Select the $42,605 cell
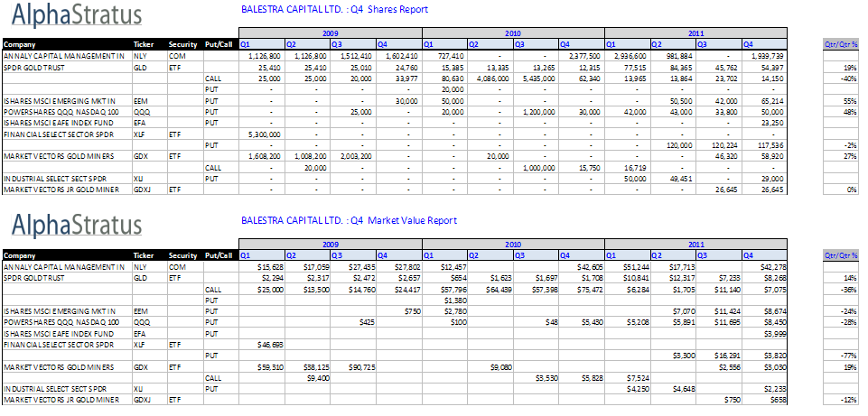The image size is (868, 416). (x=582, y=266)
